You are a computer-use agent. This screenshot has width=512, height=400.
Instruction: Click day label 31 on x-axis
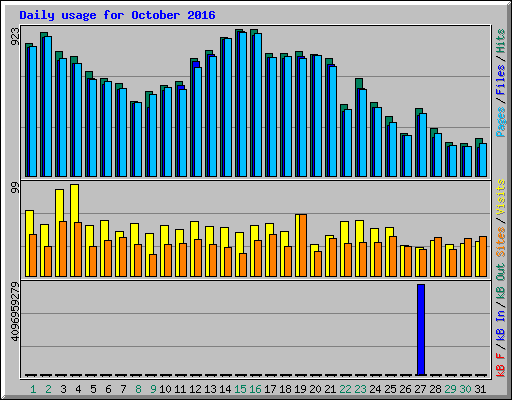pos(480,389)
